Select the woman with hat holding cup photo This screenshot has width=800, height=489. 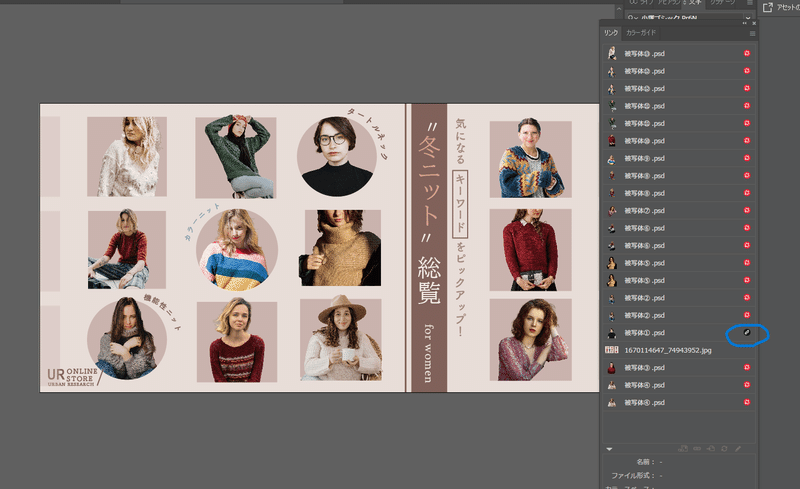341,339
